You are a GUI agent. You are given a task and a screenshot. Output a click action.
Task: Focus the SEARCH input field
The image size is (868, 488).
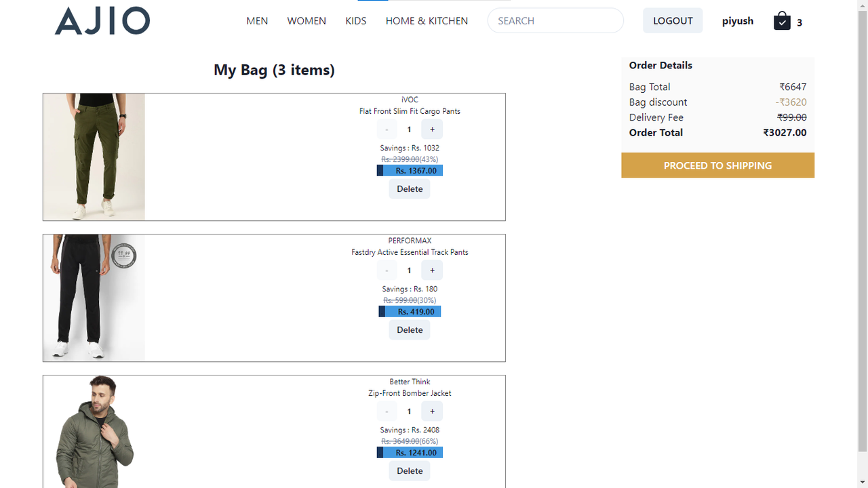click(x=555, y=20)
